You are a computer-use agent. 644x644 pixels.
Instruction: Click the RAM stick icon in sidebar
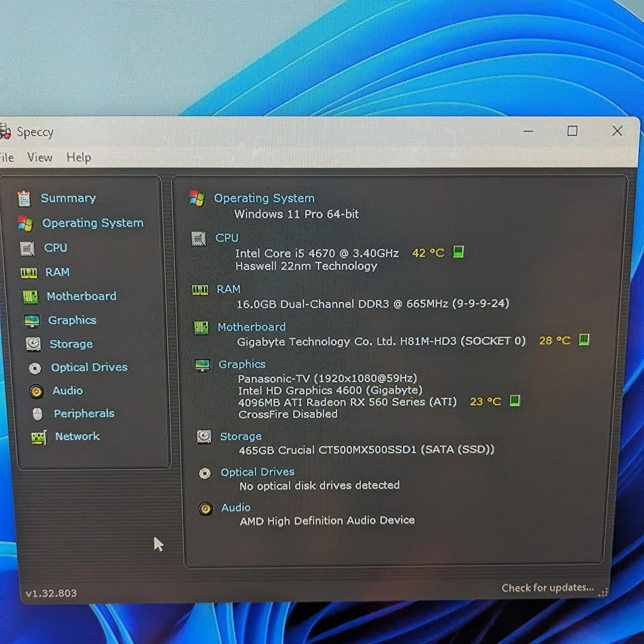tap(29, 273)
